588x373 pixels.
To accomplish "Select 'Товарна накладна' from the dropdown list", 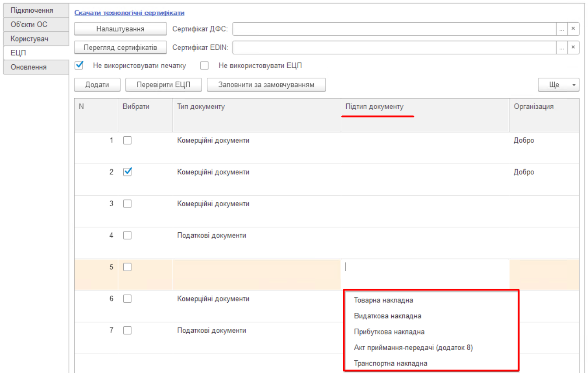I will click(383, 300).
